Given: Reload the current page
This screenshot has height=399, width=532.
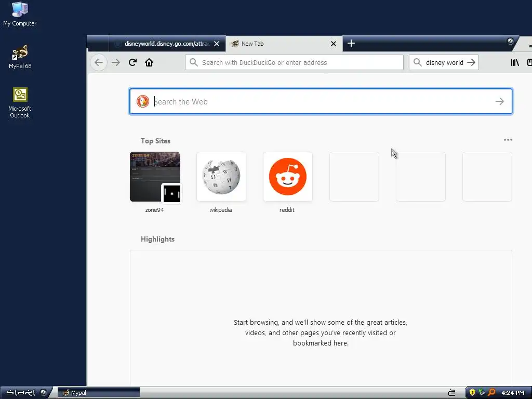Looking at the screenshot, I should coord(132,62).
